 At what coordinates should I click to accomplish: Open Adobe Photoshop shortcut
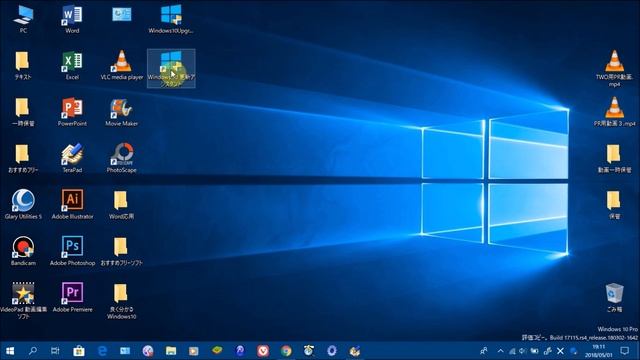[72, 251]
